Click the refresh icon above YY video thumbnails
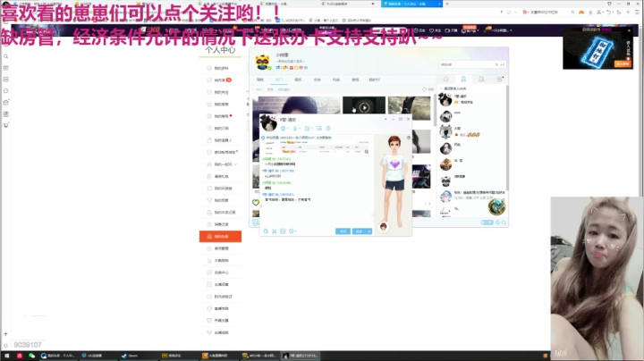 (x=425, y=89)
